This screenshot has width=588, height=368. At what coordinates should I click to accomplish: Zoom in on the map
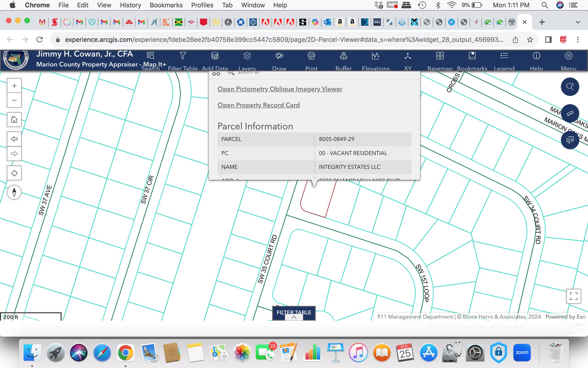[x=14, y=86]
